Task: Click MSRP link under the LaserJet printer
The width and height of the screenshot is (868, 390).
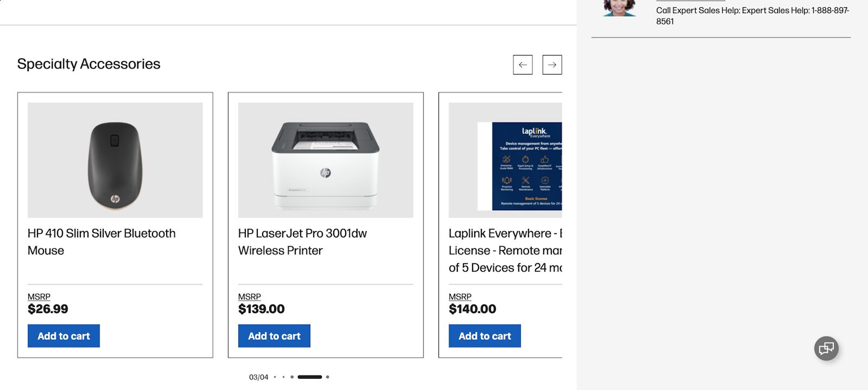Action: coord(249,296)
